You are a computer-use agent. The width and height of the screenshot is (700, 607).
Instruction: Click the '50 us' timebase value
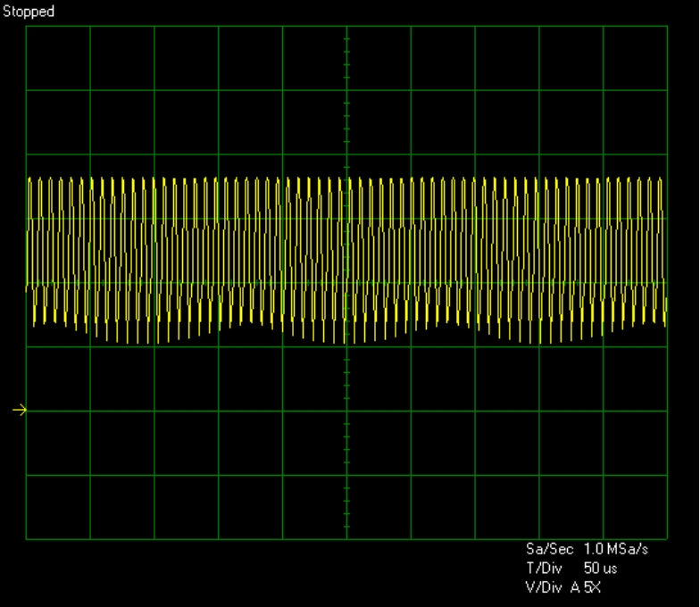(x=600, y=568)
